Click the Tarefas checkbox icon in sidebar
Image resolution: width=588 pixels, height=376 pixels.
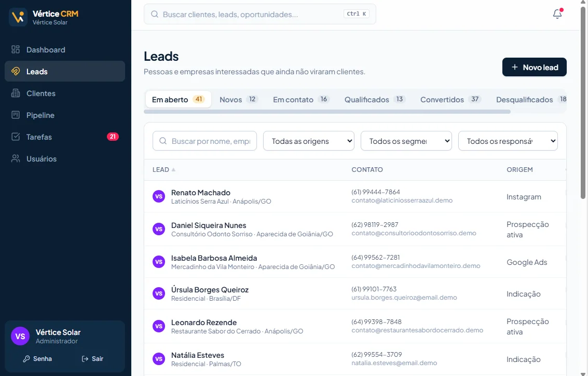16,137
